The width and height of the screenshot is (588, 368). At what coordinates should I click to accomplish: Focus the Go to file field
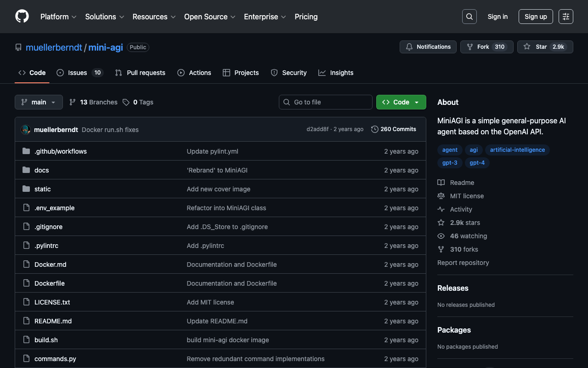point(326,102)
